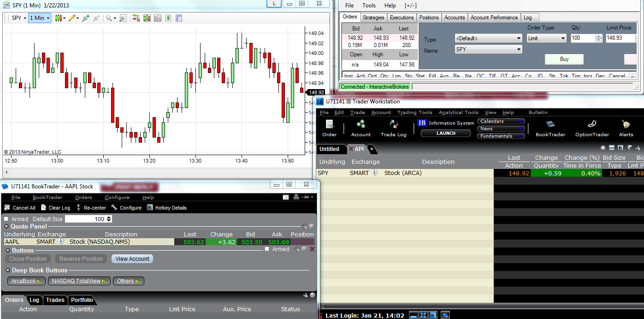Click Configure wrench in BookTrader toolbar
The image size is (644, 319).
tap(126, 208)
